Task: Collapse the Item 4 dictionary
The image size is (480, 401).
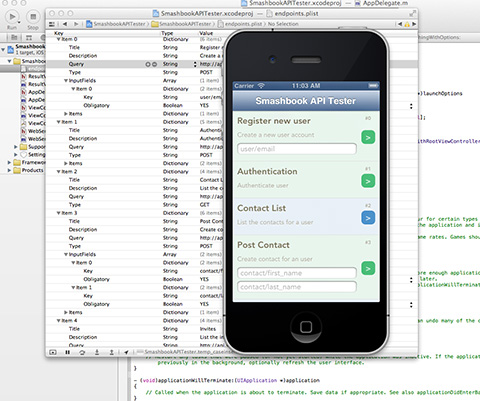Action: (x=59, y=321)
